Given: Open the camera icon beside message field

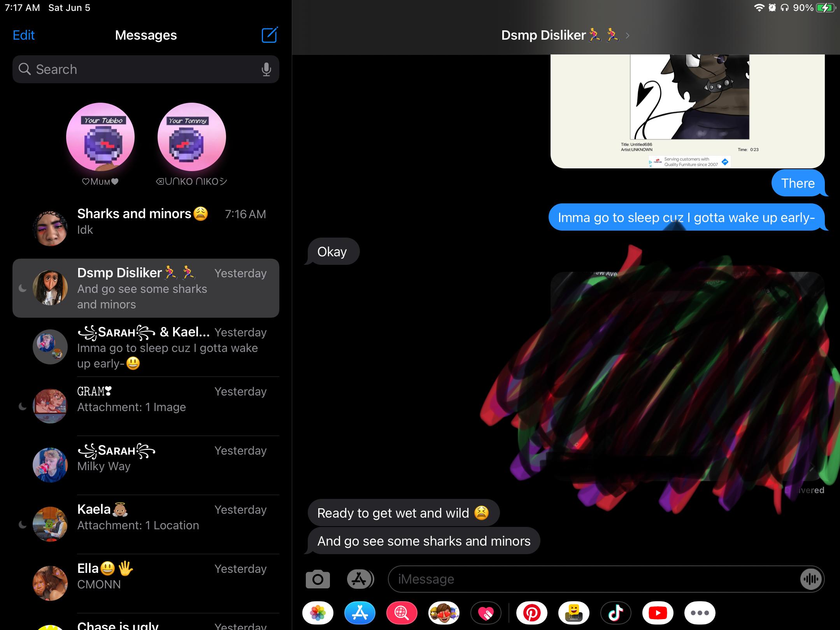Looking at the screenshot, I should click(317, 579).
